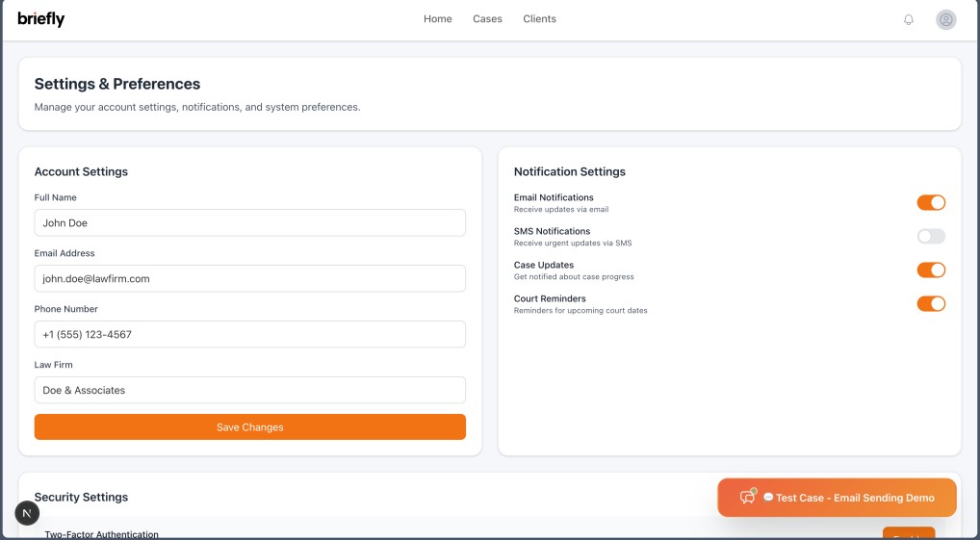Open the Clients nav item
Image resolution: width=980 pixels, height=540 pixels.
539,19
